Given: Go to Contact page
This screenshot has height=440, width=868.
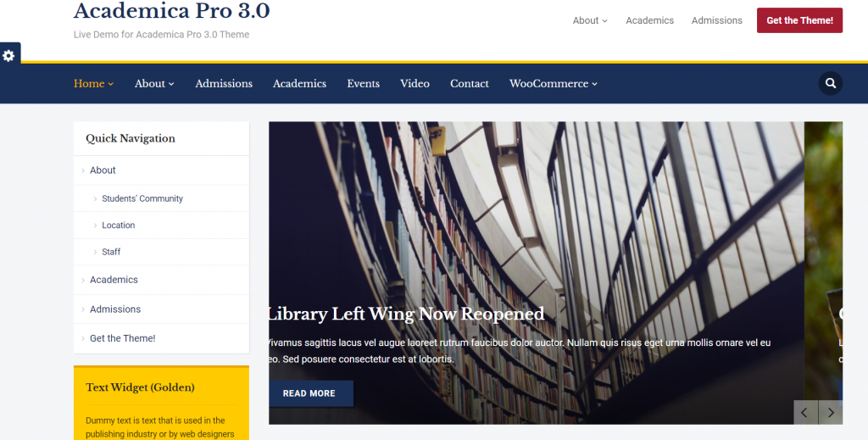Looking at the screenshot, I should (470, 83).
